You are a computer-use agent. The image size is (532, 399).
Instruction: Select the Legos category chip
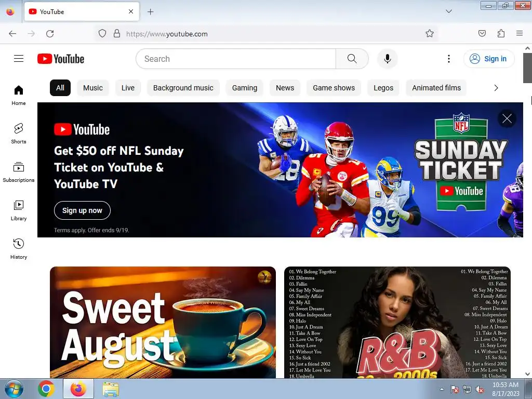[383, 88]
